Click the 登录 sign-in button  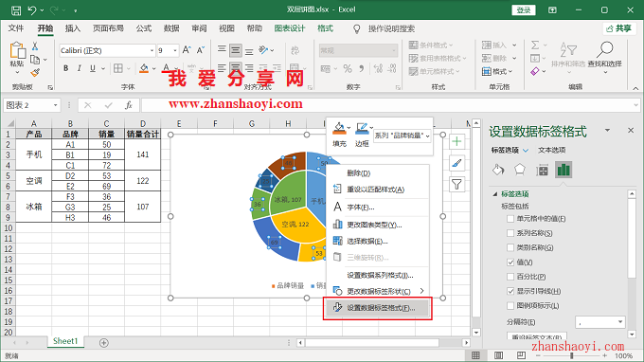coord(524,10)
